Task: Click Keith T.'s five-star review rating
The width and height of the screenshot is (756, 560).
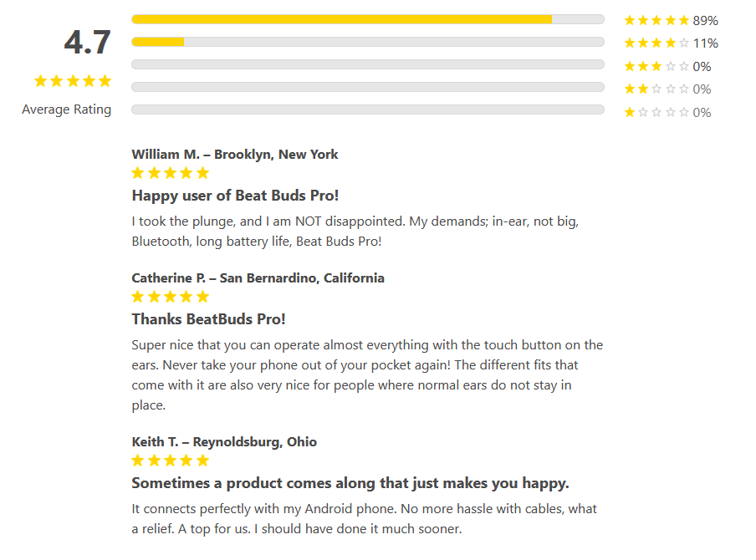Action: pyautogui.click(x=171, y=461)
